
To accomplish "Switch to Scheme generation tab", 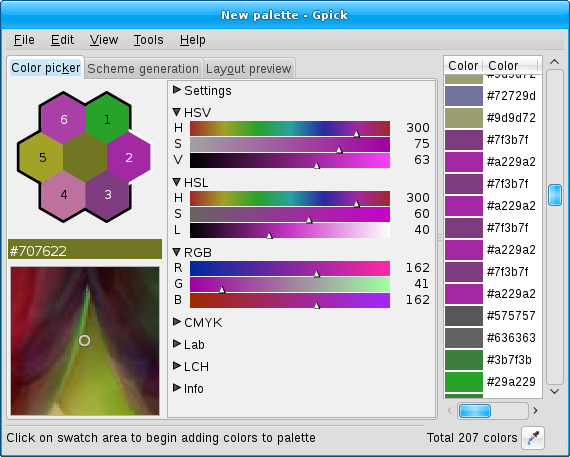I will coord(143,68).
